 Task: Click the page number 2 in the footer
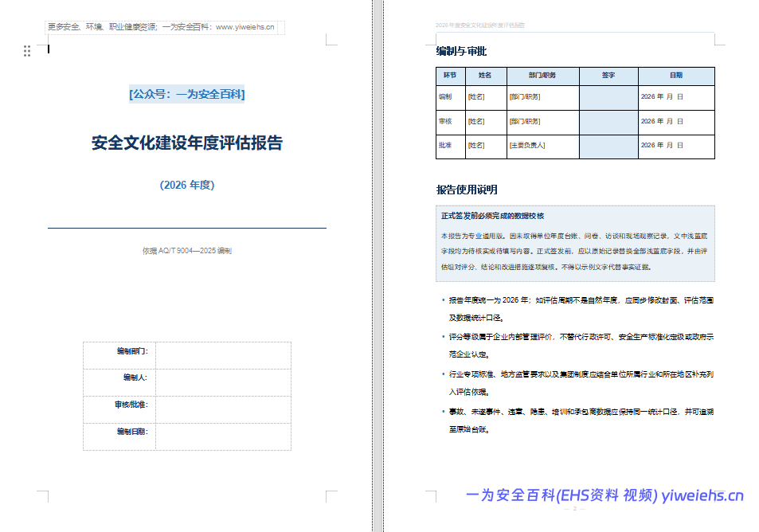coord(574,509)
